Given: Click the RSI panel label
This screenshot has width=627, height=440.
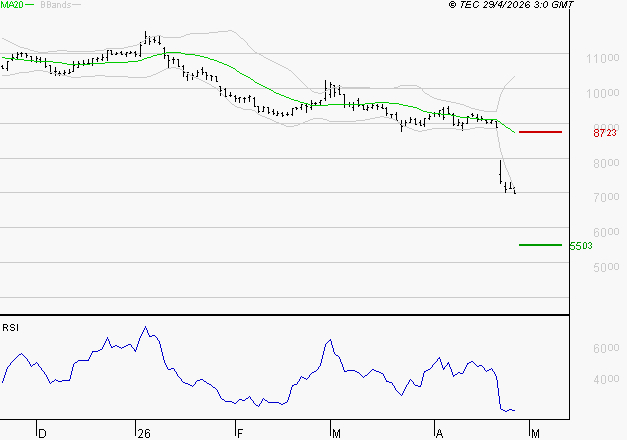Looking at the screenshot, I should pos(10,328).
